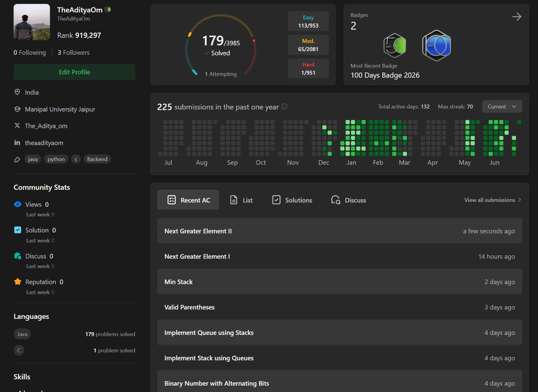Select the Easy 113/953 box
Screen dimensions: 538x392
pyautogui.click(x=308, y=21)
